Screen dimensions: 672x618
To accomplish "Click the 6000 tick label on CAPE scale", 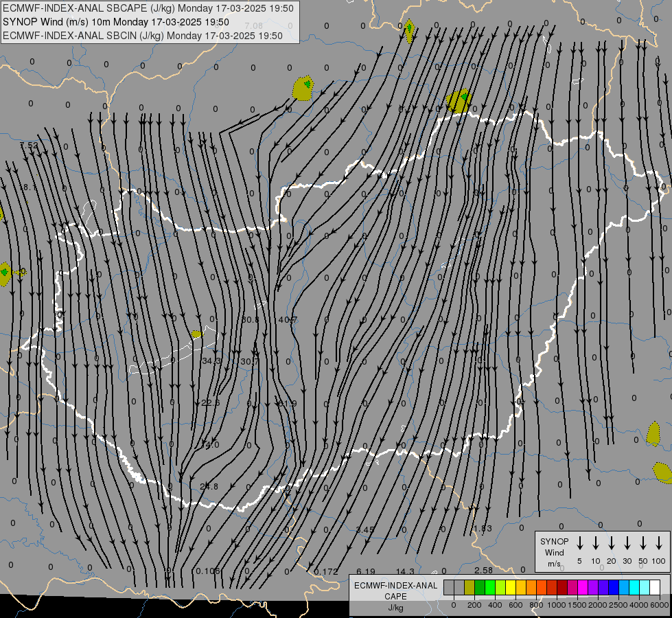I will (x=660, y=605).
